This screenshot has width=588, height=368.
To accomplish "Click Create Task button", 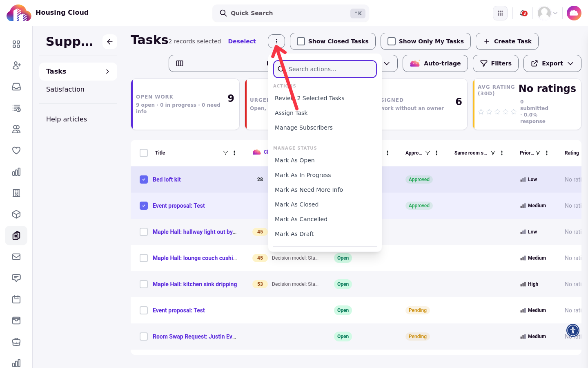I will (x=507, y=41).
